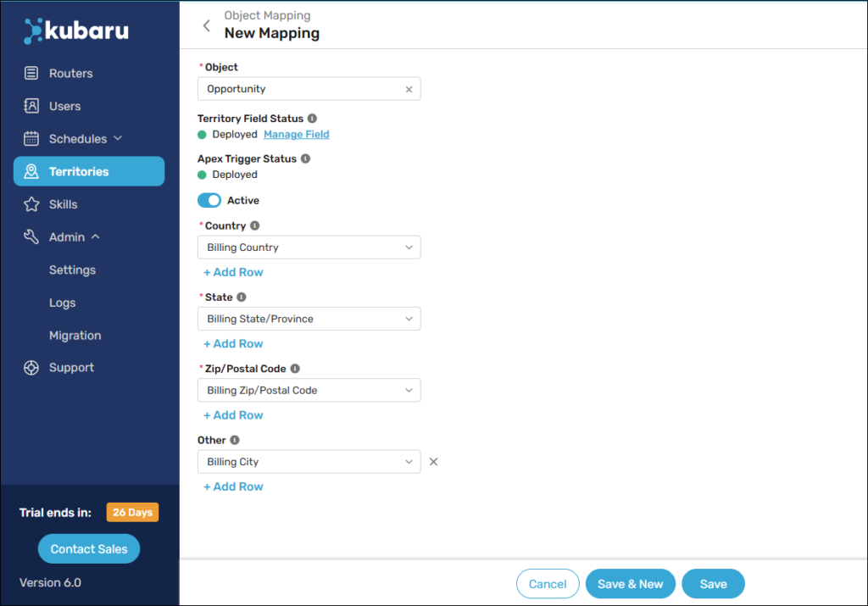Open Routers in the sidebar
The height and width of the screenshot is (606, 868).
click(x=70, y=74)
